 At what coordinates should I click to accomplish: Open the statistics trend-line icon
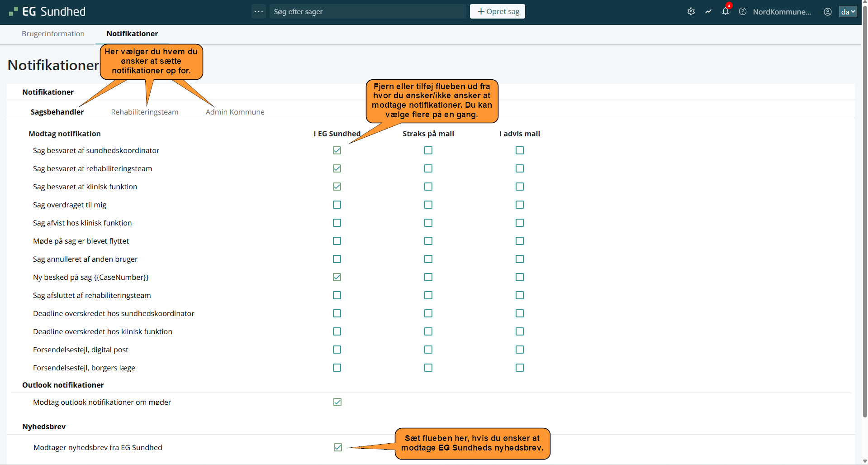click(x=708, y=12)
